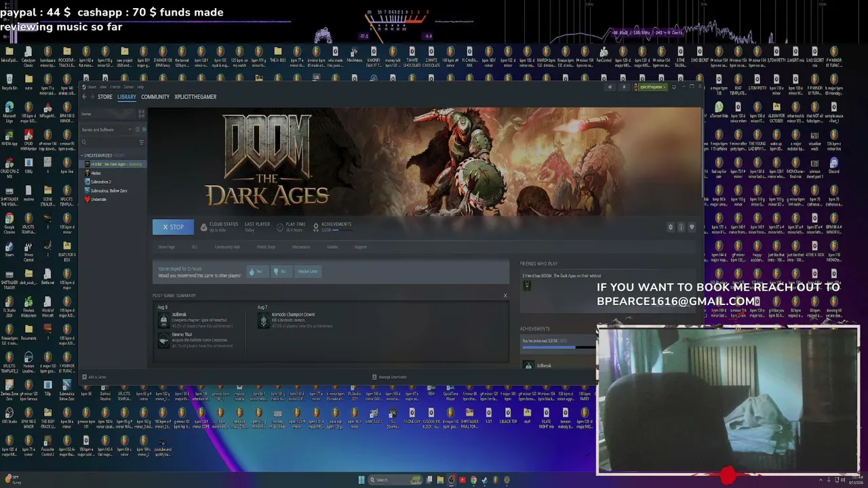The height and width of the screenshot is (488, 868).
Task: Open the Help menu in Steam
Action: click(140, 87)
